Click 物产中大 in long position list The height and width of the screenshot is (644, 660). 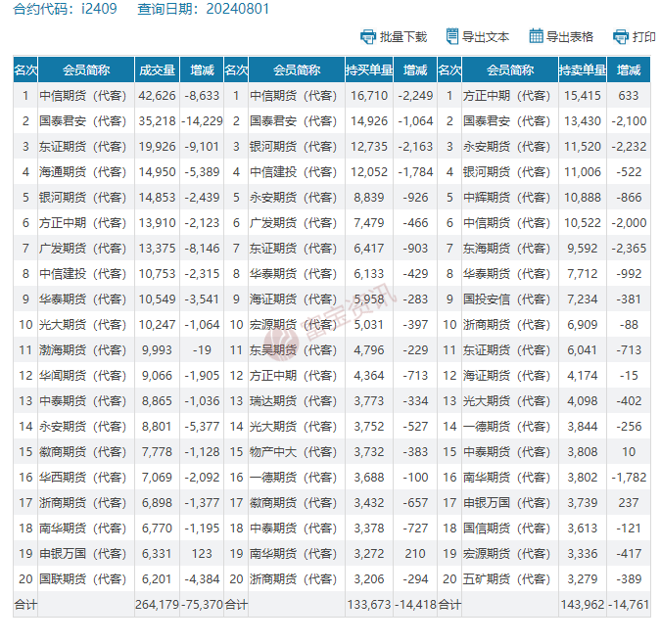(x=294, y=452)
